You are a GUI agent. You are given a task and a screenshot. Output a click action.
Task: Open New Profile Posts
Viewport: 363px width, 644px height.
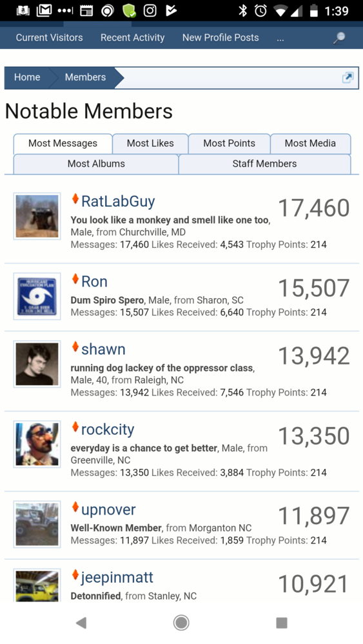click(221, 38)
